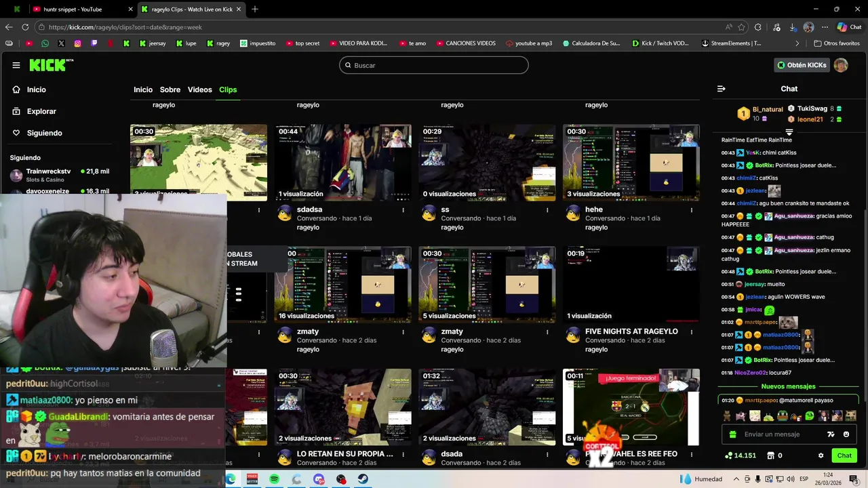Image resolution: width=868 pixels, height=488 pixels.
Task: Open the WhatsApp bookmark icon
Action: tap(45, 43)
